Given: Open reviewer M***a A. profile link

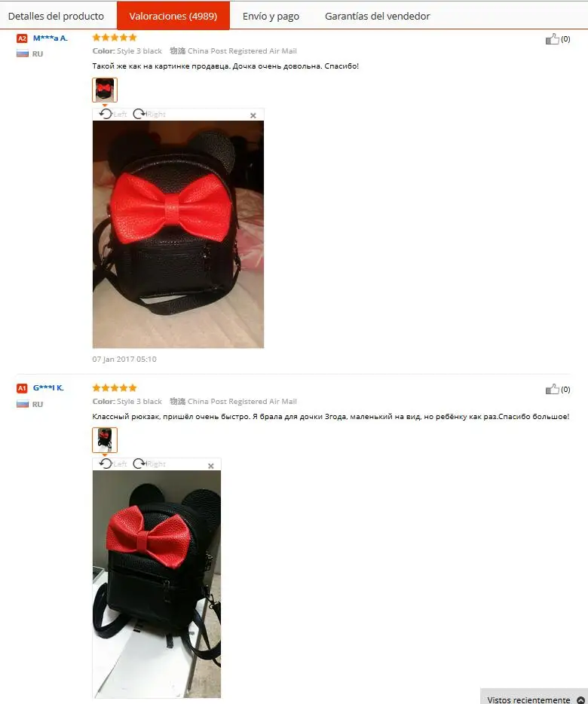Looking at the screenshot, I should coord(51,38).
